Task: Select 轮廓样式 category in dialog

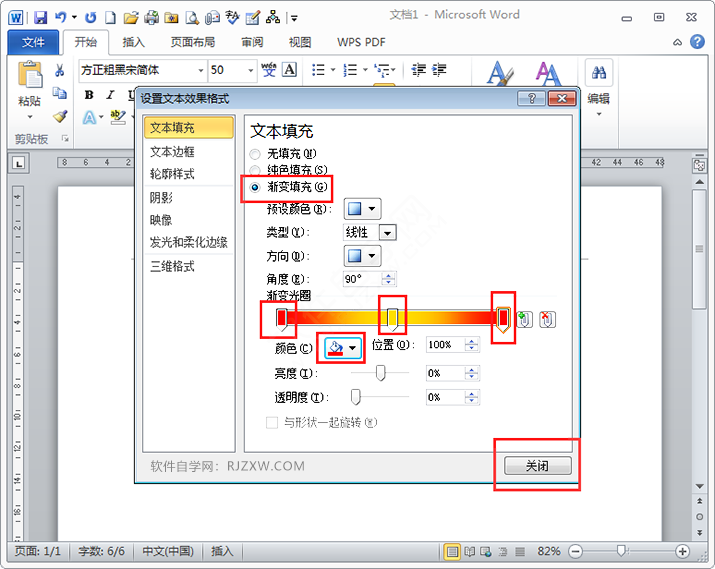Action: tap(189, 174)
